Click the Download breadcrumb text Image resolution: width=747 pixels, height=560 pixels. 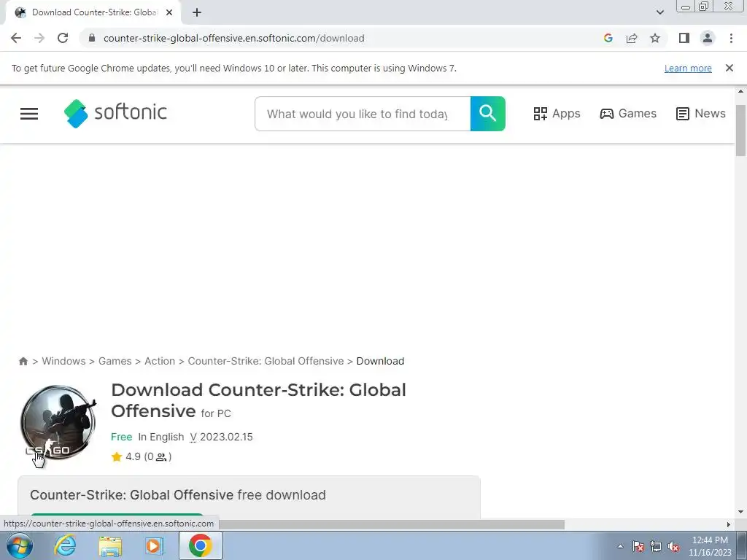point(380,361)
